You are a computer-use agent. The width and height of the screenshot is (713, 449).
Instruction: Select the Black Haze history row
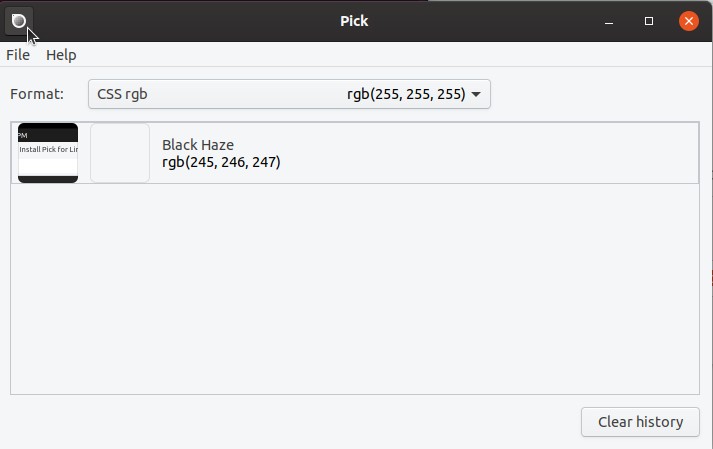tap(355, 153)
